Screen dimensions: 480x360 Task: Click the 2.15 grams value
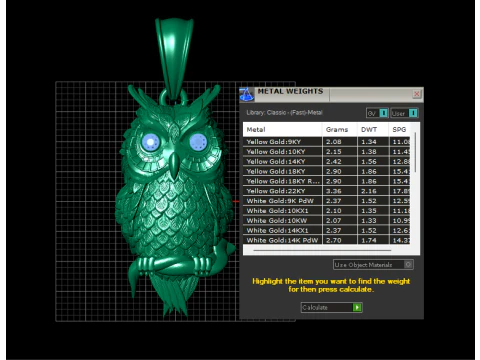pyautogui.click(x=334, y=152)
